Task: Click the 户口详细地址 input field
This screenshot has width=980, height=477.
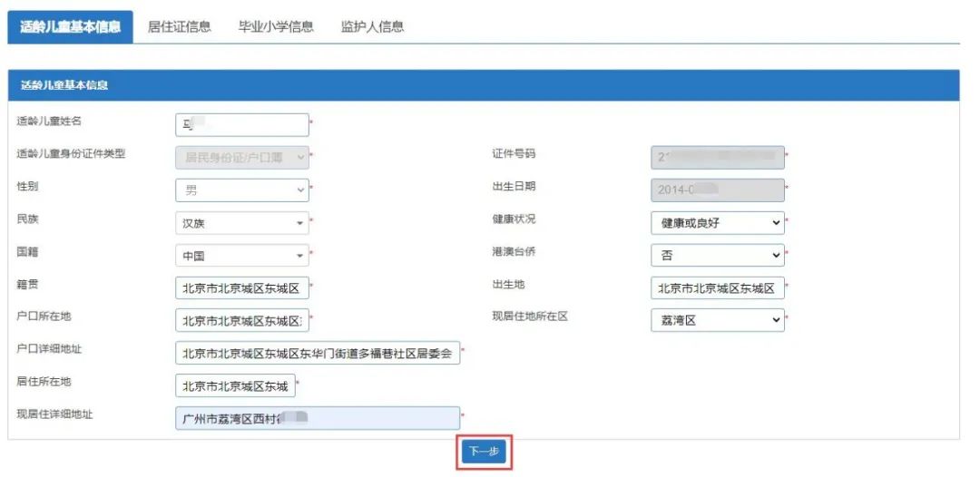Action: point(318,354)
